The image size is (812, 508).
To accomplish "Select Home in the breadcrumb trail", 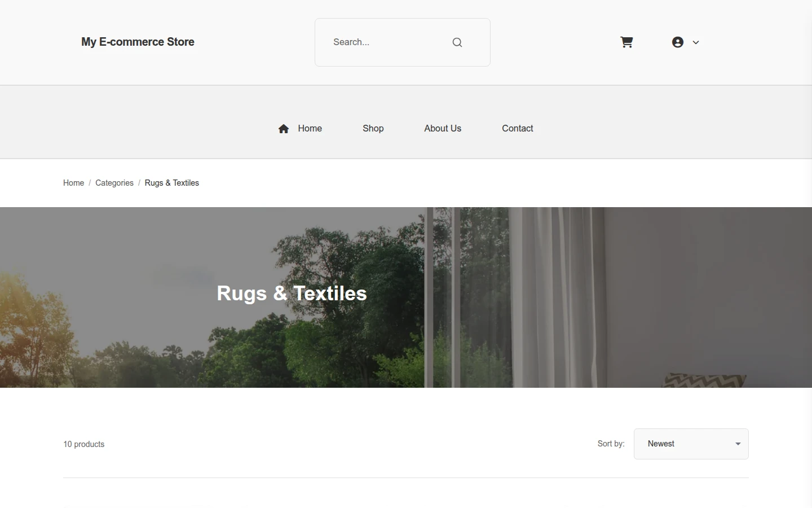I will tap(73, 183).
